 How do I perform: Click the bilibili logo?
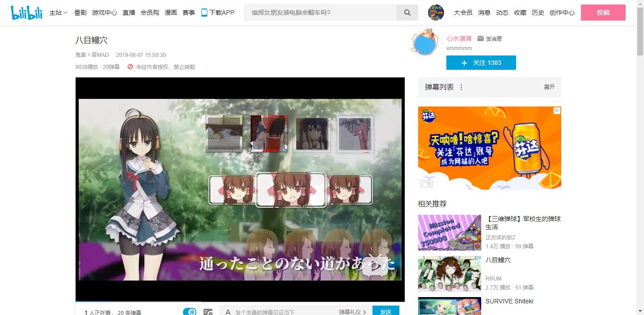(x=26, y=13)
